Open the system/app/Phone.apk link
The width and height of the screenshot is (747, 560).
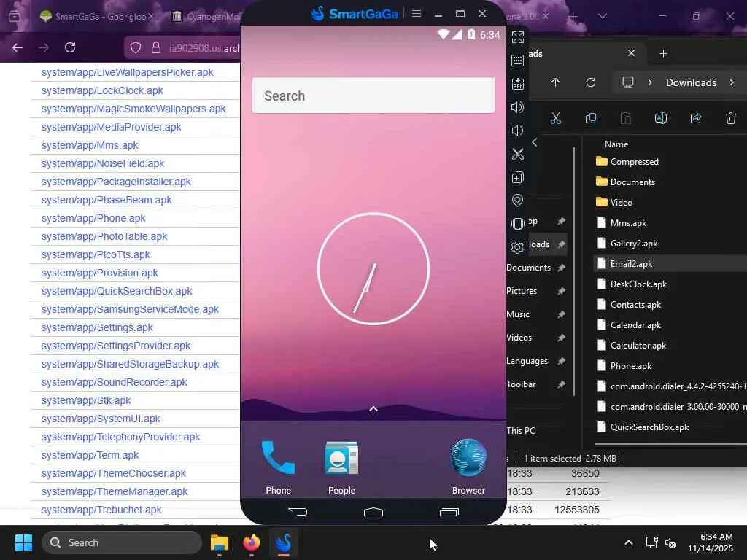pos(93,218)
